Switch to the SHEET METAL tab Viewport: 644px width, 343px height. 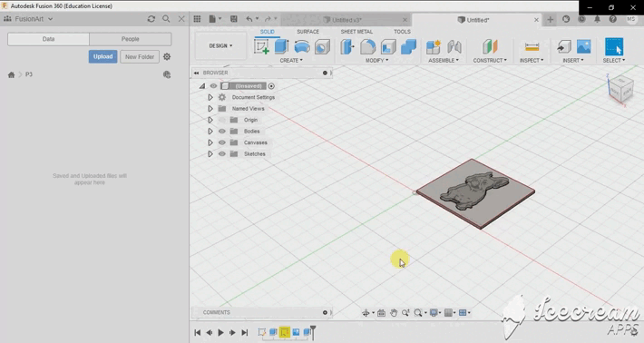coord(356,32)
